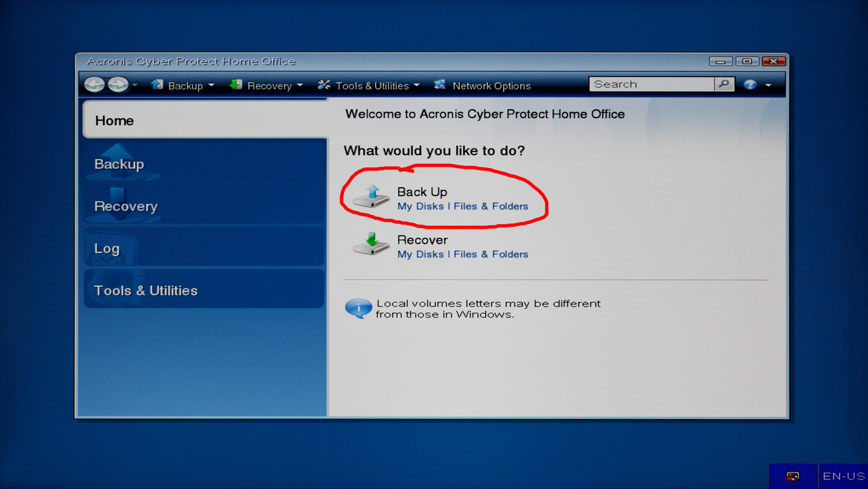Select the Recovery sidebar tab
Viewport: 868px width, 489px height.
[x=205, y=205]
